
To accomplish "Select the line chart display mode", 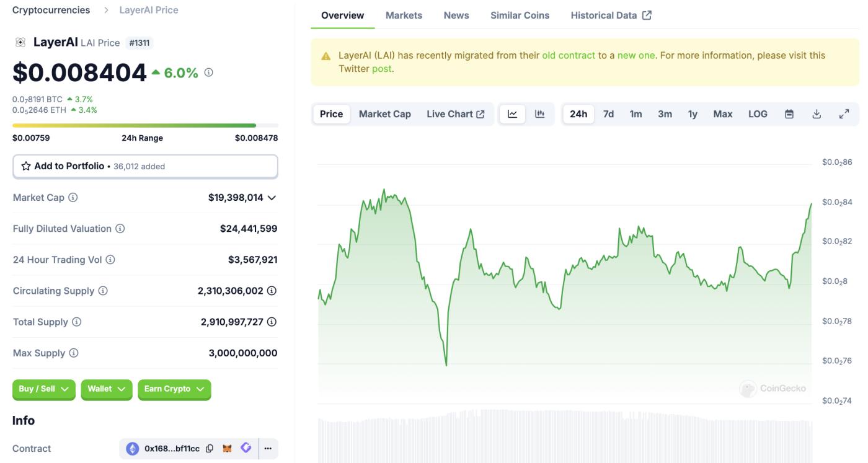I will [x=512, y=113].
